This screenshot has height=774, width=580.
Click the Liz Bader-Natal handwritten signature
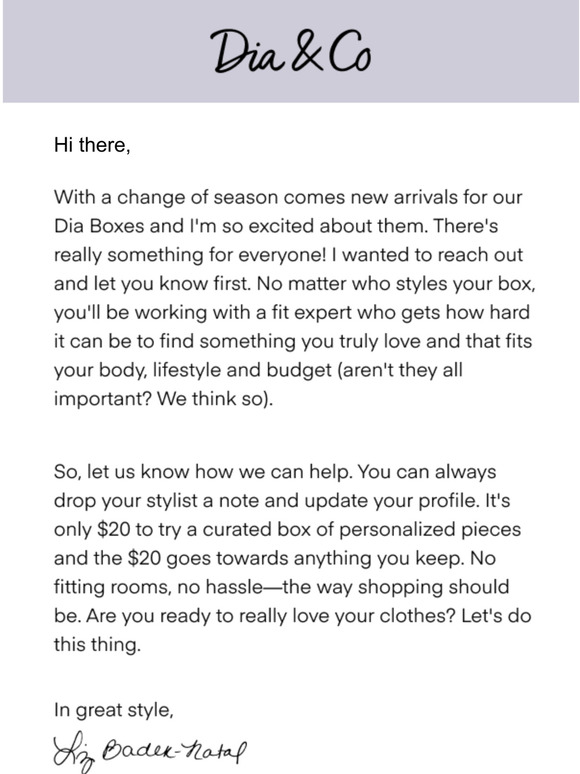pos(149,753)
